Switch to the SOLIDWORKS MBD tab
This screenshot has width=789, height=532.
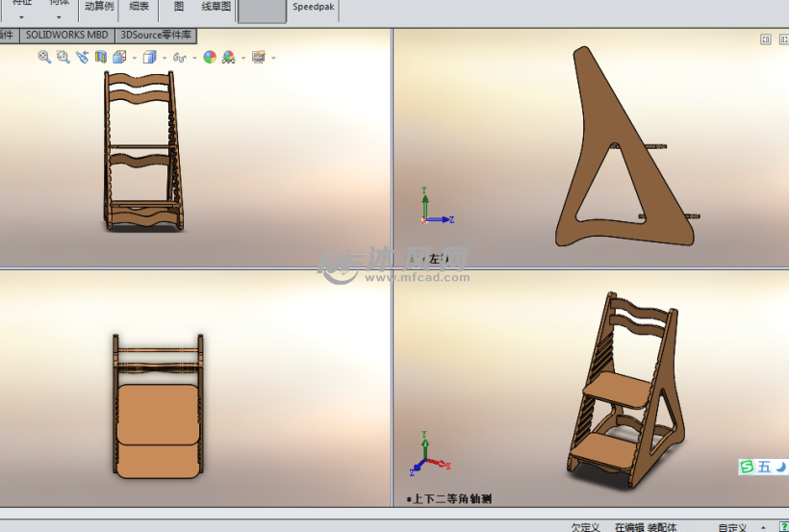click(x=66, y=35)
